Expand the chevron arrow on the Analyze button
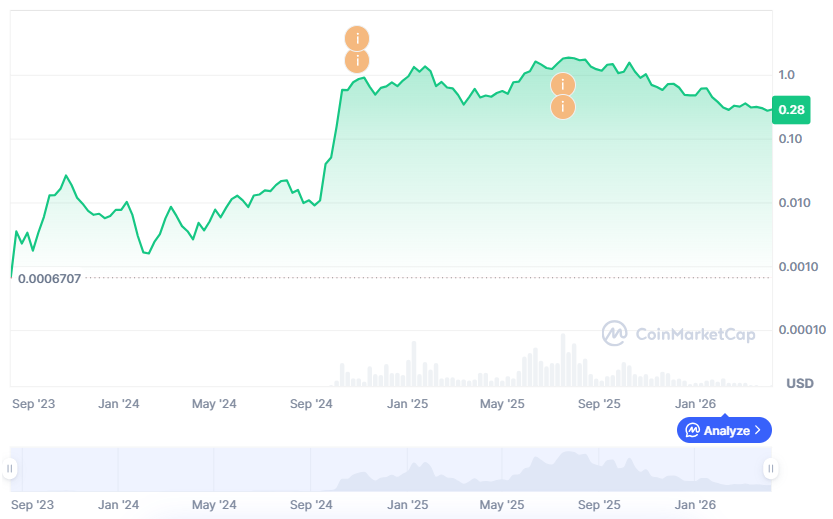 [758, 430]
